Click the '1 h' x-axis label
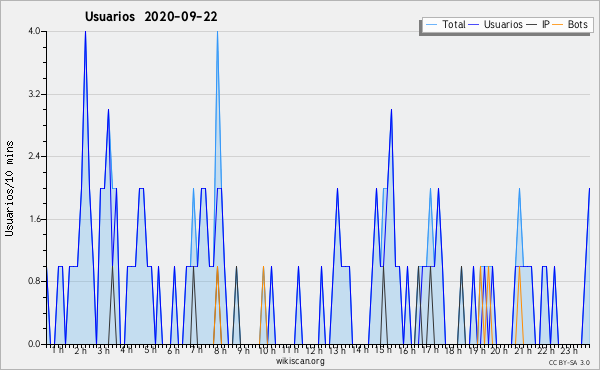Image resolution: width=600 pixels, height=370 pixels. click(x=58, y=350)
